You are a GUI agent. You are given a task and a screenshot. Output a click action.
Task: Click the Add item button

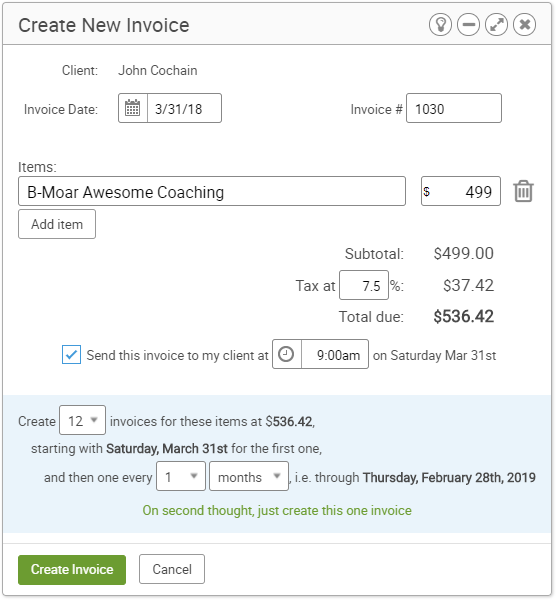[x=57, y=224]
